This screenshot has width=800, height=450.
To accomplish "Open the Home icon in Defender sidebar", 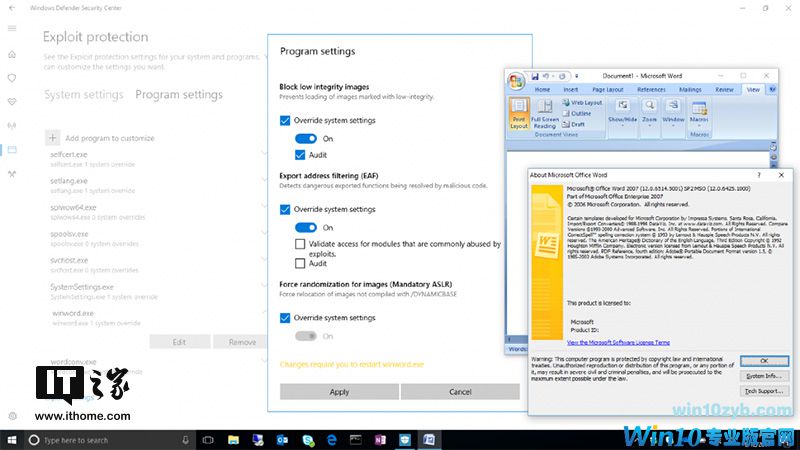I will 12,53.
